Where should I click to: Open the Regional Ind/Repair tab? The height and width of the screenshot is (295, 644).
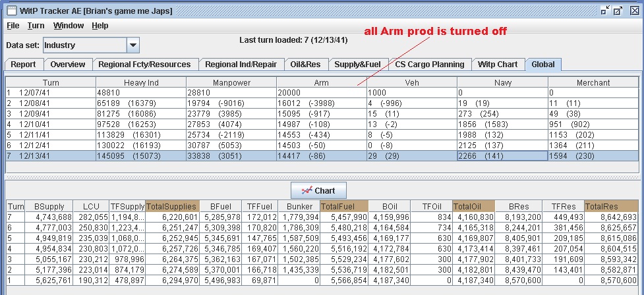241,65
